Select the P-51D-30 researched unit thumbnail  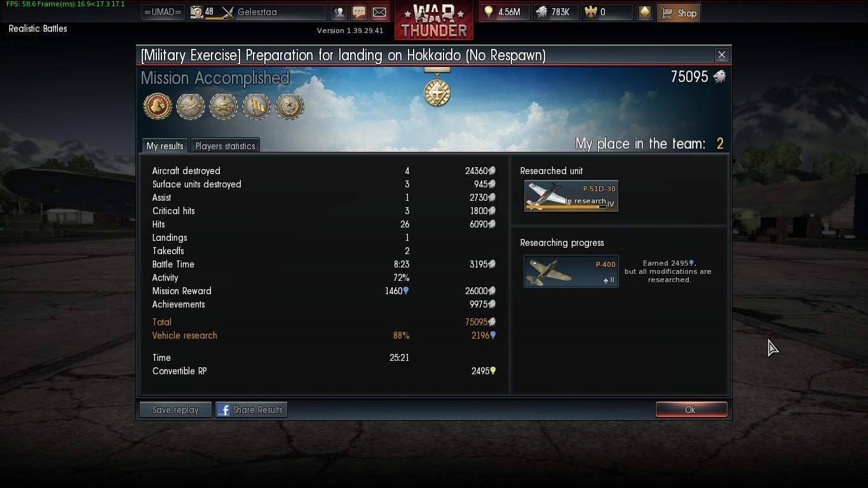point(571,196)
